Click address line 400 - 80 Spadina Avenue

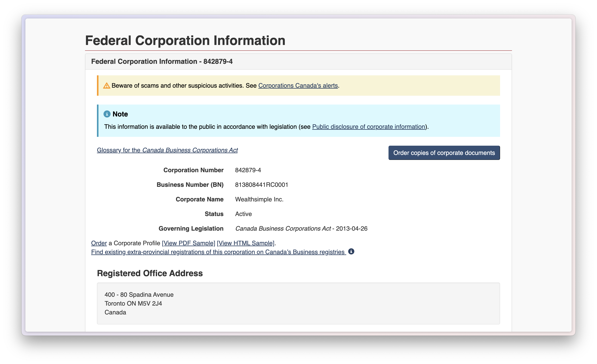click(x=139, y=295)
